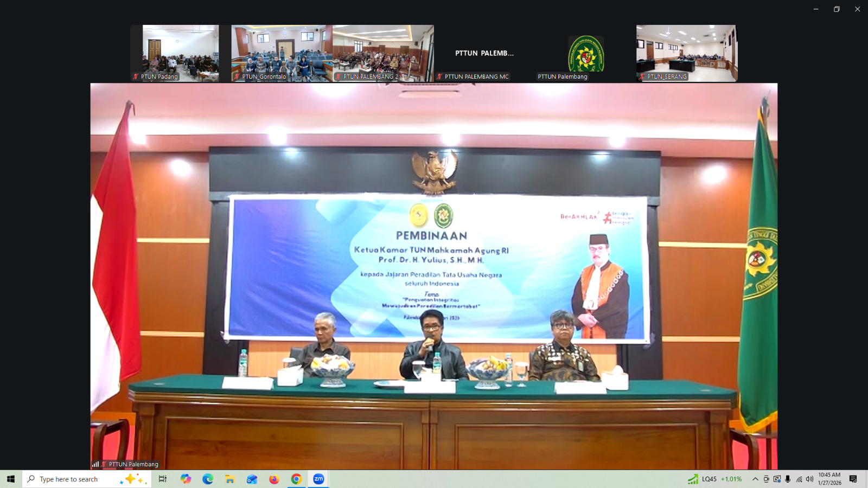Viewport: 868px width, 488px height.
Task: Click the microphone icon in the system tray
Action: pos(787,479)
